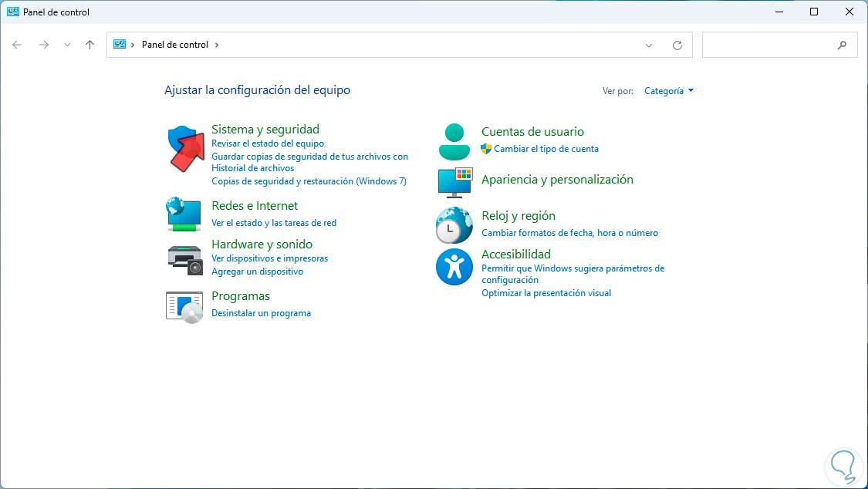
Task: Open Revisar el estado del equipo
Action: pos(268,143)
